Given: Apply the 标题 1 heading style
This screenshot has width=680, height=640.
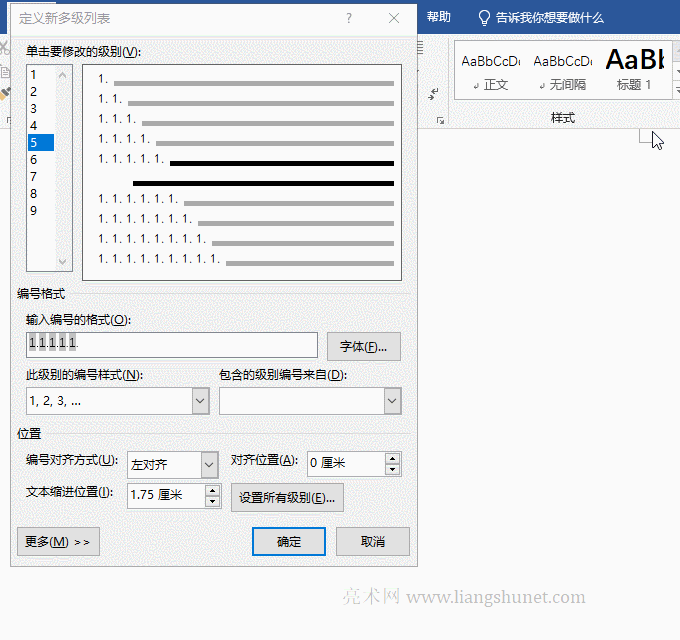Looking at the screenshot, I should pyautogui.click(x=634, y=70).
